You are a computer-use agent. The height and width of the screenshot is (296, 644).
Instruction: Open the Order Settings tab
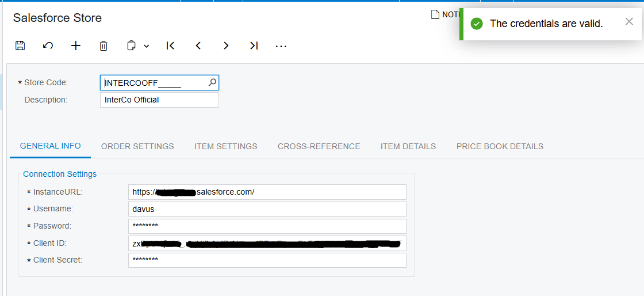[x=137, y=146]
